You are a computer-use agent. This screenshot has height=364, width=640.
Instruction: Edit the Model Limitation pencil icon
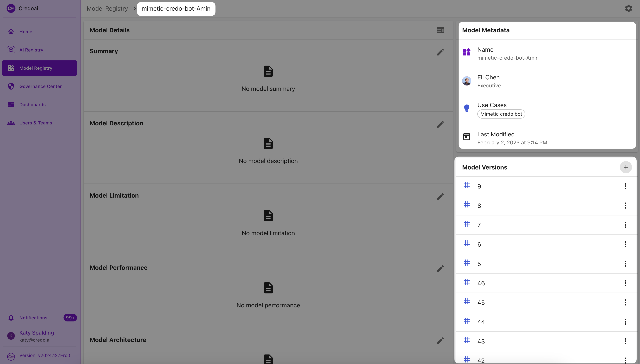point(440,196)
